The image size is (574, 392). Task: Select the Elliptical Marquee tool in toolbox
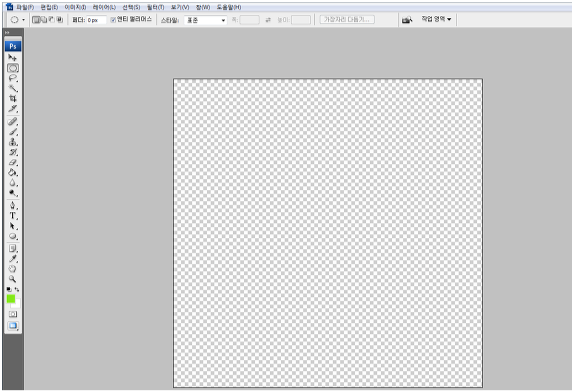tap(13, 68)
